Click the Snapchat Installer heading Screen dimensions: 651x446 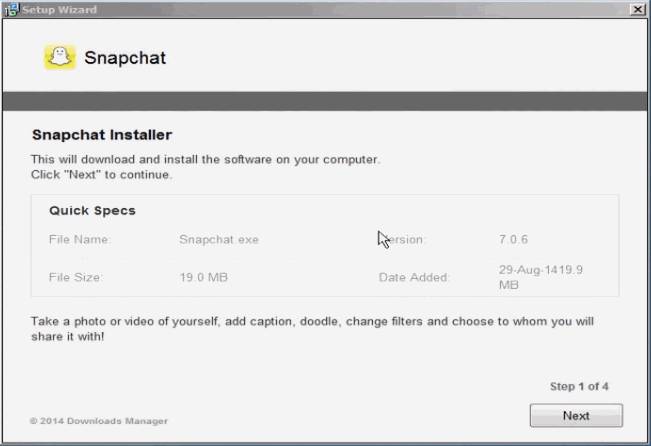pyautogui.click(x=102, y=135)
